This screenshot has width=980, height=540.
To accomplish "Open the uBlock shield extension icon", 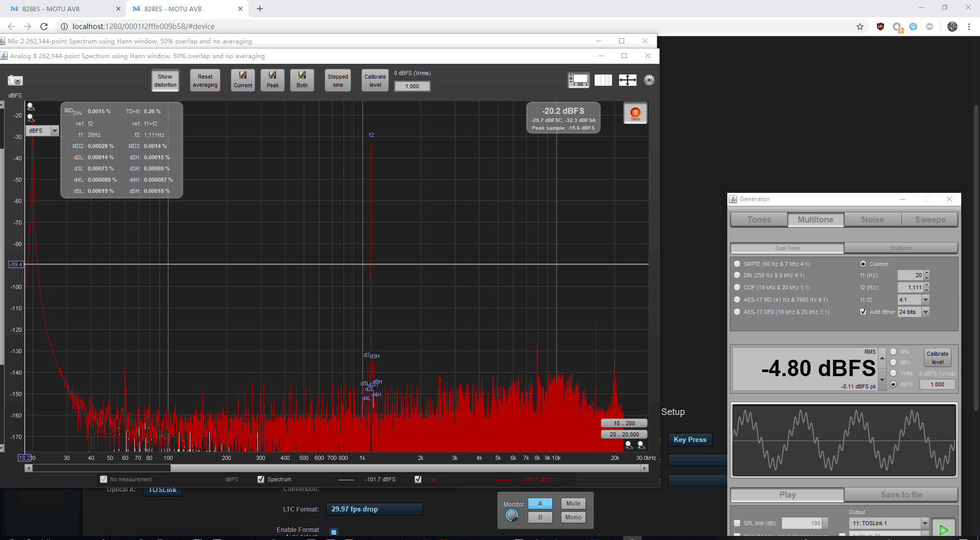I will (880, 27).
